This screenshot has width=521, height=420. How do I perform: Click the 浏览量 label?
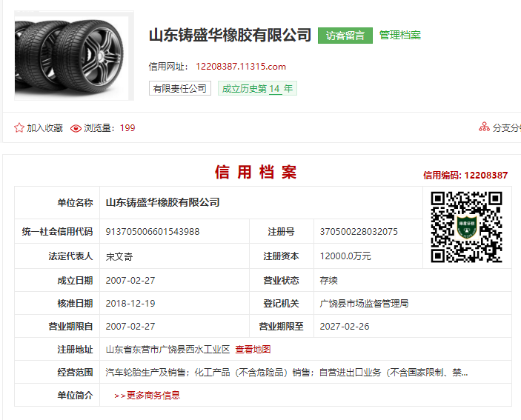coord(99,128)
